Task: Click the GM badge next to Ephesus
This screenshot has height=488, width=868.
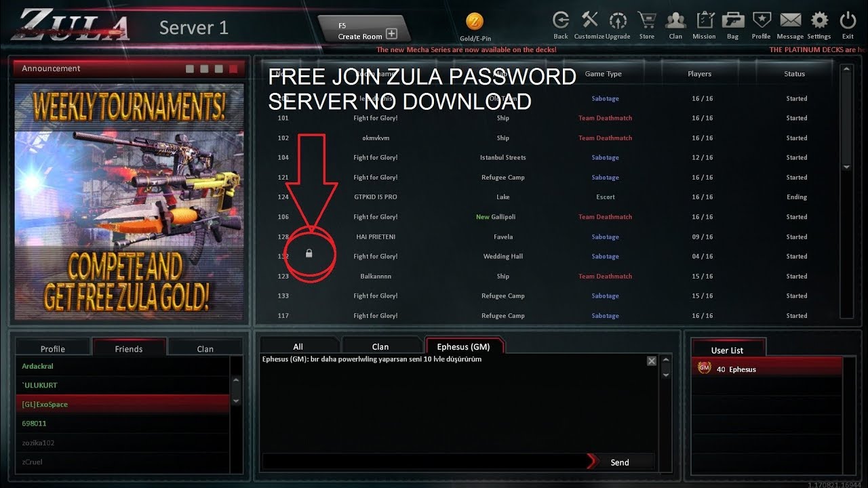Action: [704, 369]
